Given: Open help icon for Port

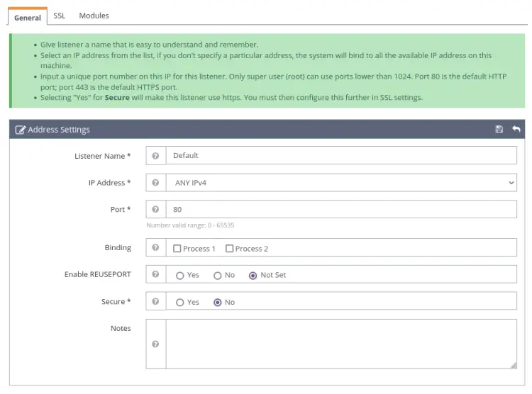Looking at the screenshot, I should tap(155, 210).
